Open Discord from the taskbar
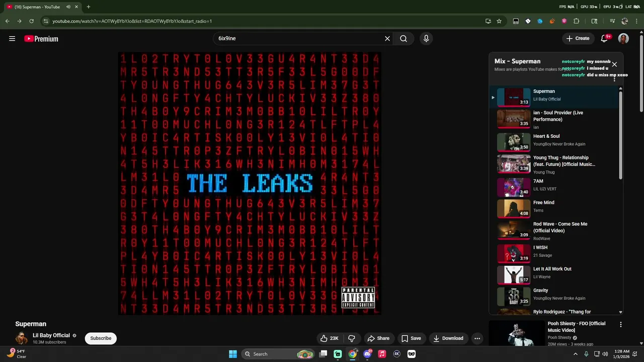The width and height of the screenshot is (644, 362). [367, 354]
